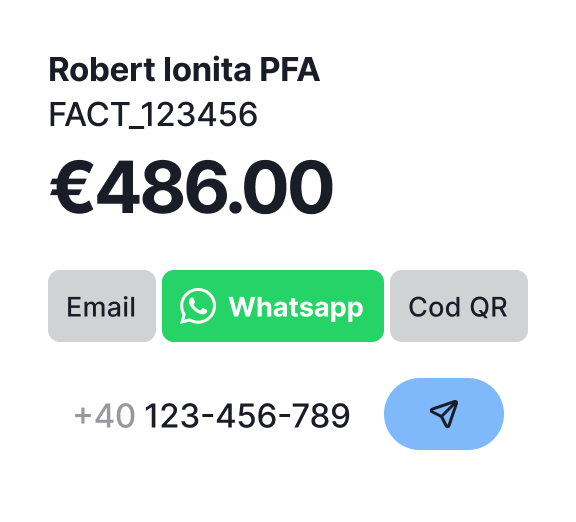Screen dimensions: 576x522
Task: Click the Robert Ionita PFA name
Action: tap(184, 69)
